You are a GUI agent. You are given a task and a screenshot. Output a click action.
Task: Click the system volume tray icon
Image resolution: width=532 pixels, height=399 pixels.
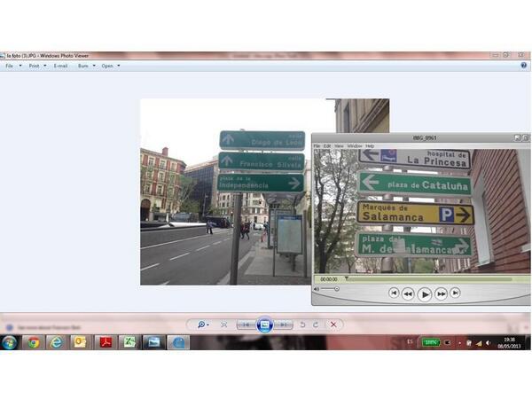coord(488,343)
